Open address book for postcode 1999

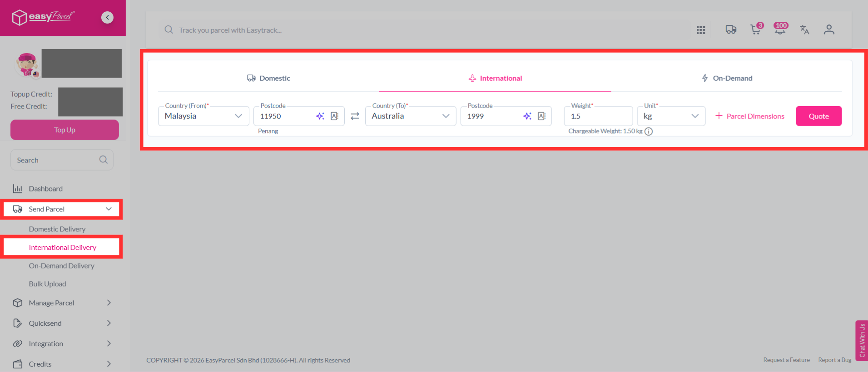pyautogui.click(x=542, y=116)
